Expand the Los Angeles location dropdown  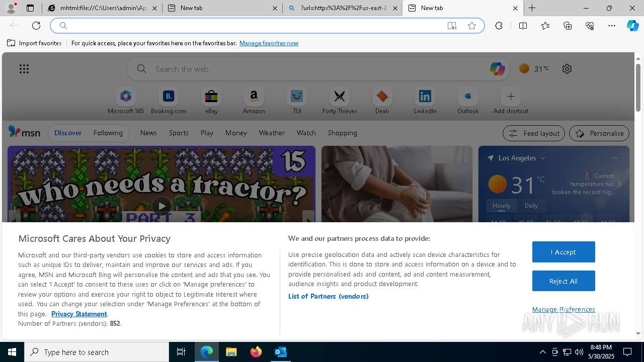point(543,158)
